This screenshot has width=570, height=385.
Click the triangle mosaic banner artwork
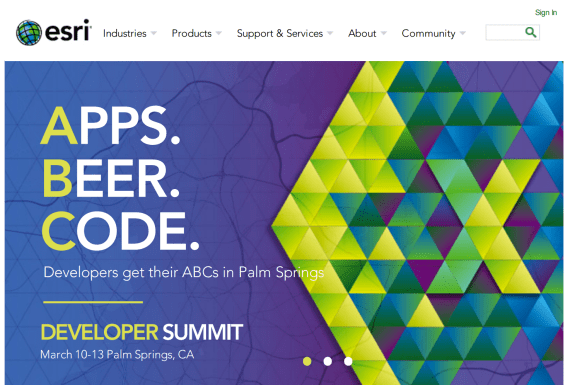418,222
